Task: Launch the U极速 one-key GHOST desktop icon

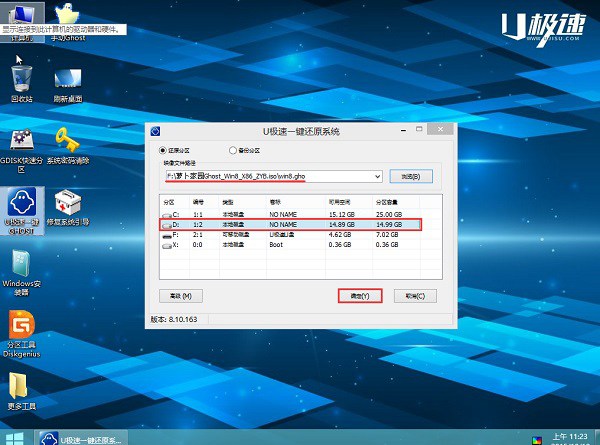Action: click(x=22, y=211)
